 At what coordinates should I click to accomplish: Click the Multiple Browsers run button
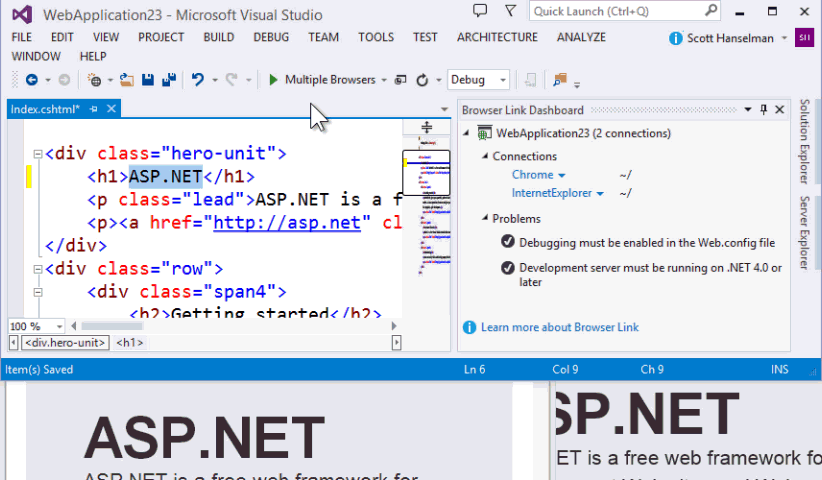coord(330,80)
